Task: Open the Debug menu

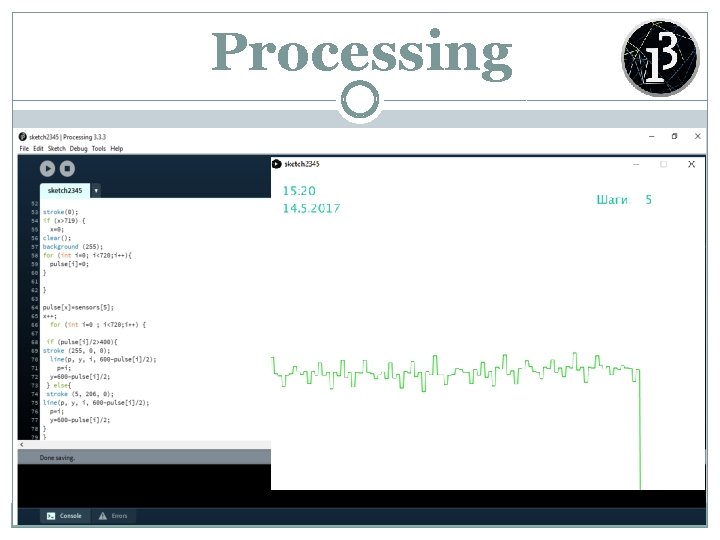Action: [79, 148]
